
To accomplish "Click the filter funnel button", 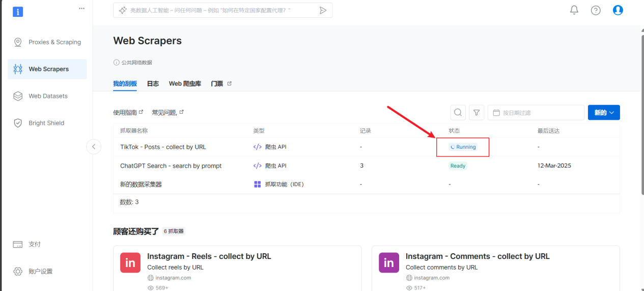I will pyautogui.click(x=477, y=113).
